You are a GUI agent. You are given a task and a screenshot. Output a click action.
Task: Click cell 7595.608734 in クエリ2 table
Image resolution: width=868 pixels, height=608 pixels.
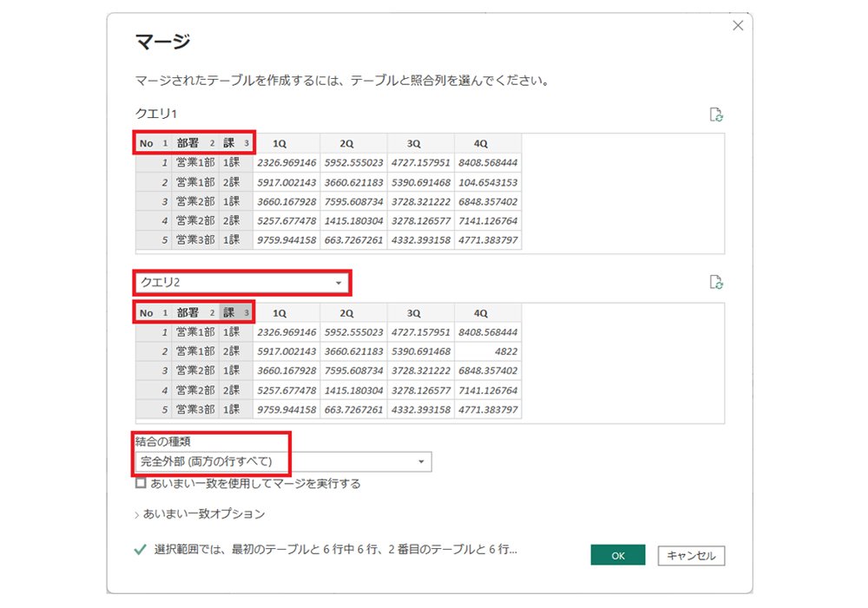tap(353, 370)
